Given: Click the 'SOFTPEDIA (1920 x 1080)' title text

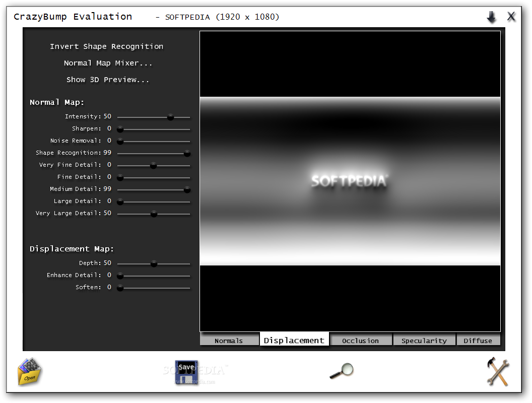Looking at the screenshot, I should (x=222, y=17).
